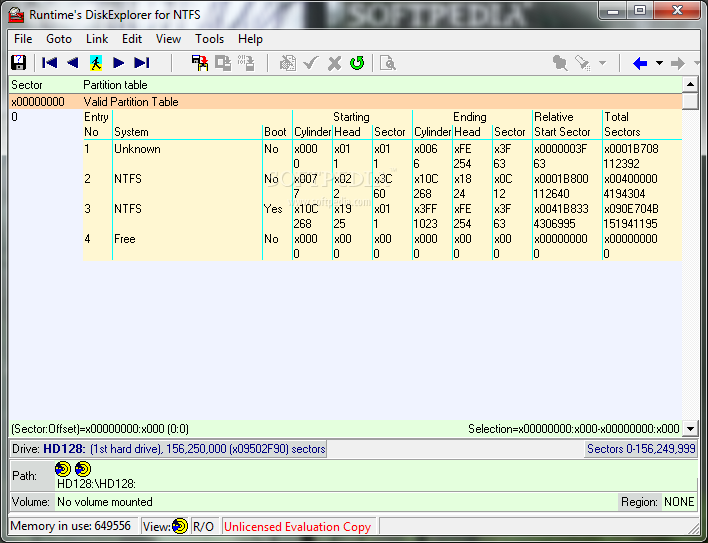Click the R/O status bar indicator
Viewport: 708px width, 543px height.
[203, 526]
